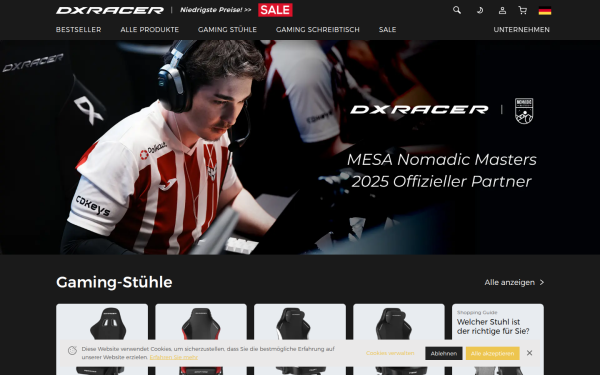Toggle dark mode moon icon
Screen dimensions: 600x375
pyautogui.click(x=480, y=10)
